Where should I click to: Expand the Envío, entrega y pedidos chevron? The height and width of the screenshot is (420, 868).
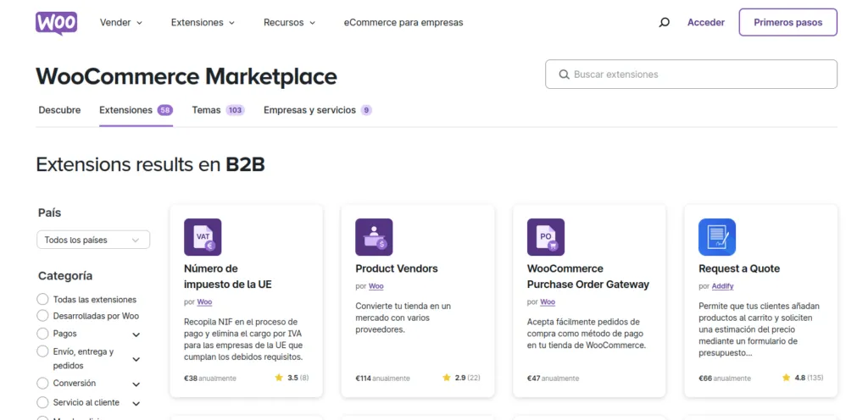tap(136, 359)
